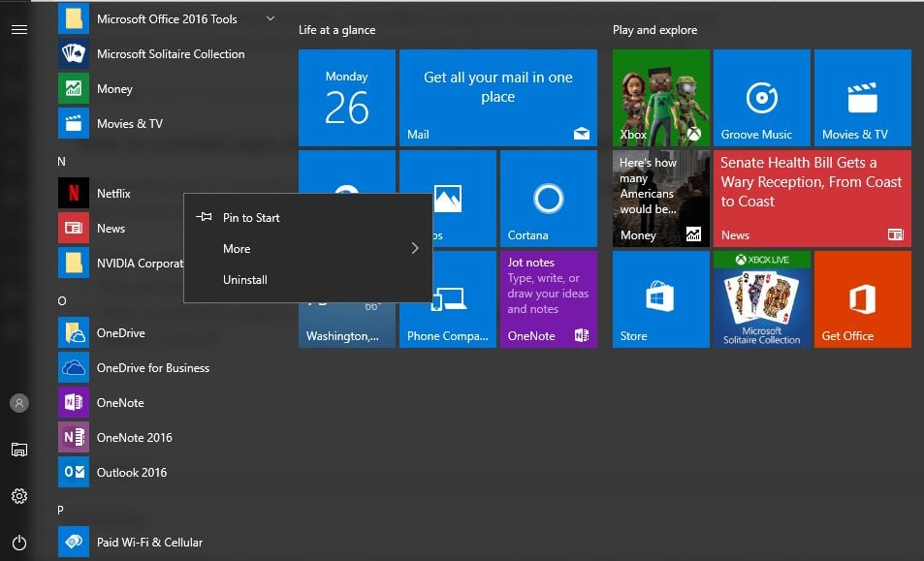Open the Xbox tile

[x=661, y=98]
